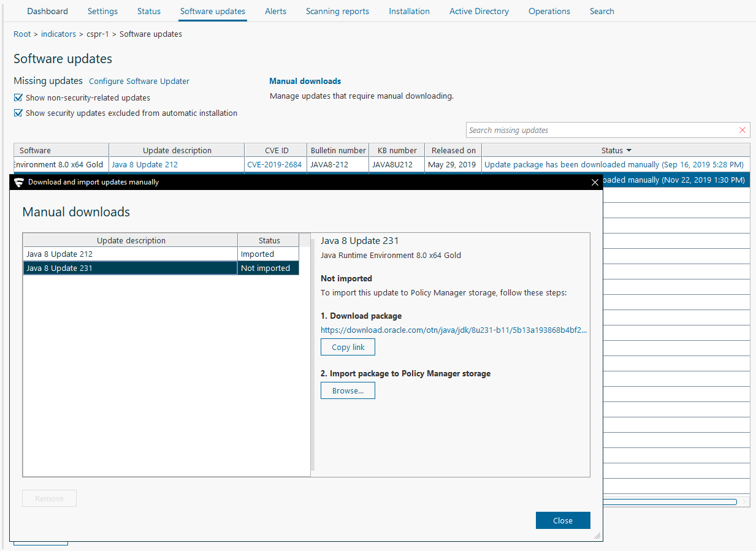Click the downloaded manually Sep 16 status link
The width and height of the screenshot is (756, 551).
point(614,165)
